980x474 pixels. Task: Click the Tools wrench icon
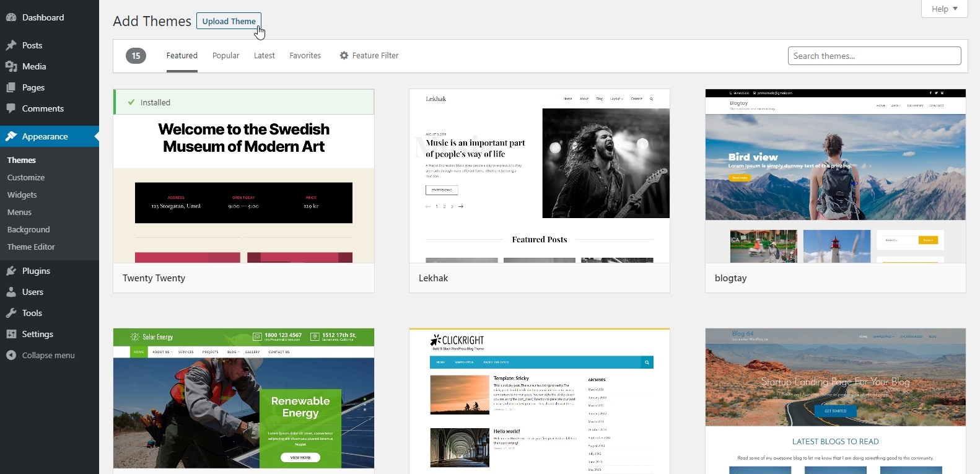(x=11, y=313)
